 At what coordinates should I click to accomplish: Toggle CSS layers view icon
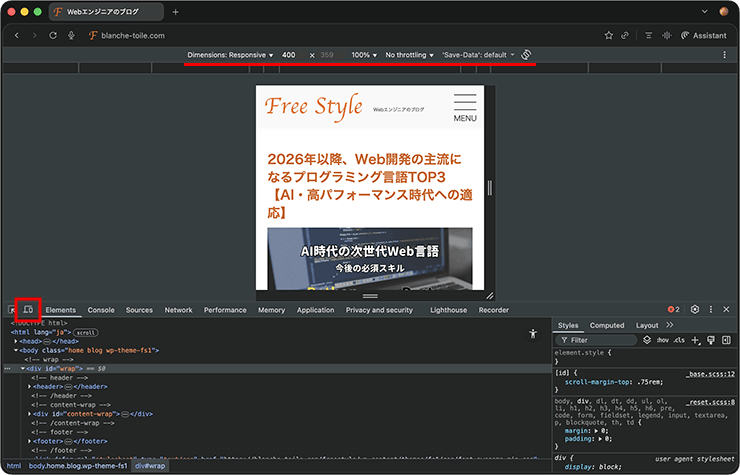(647, 340)
